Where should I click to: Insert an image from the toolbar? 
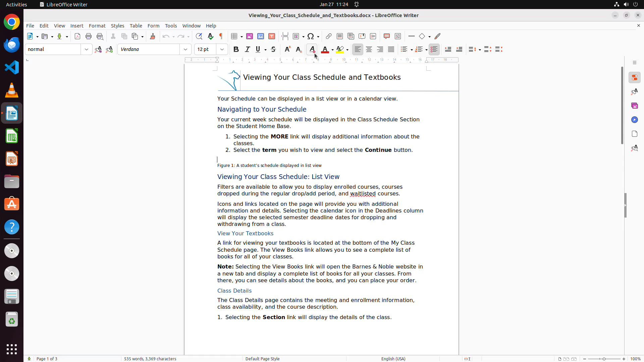tap(250, 36)
